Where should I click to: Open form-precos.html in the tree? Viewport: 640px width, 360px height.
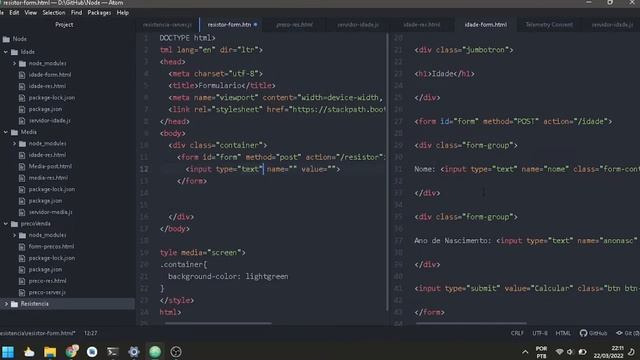click(x=51, y=246)
